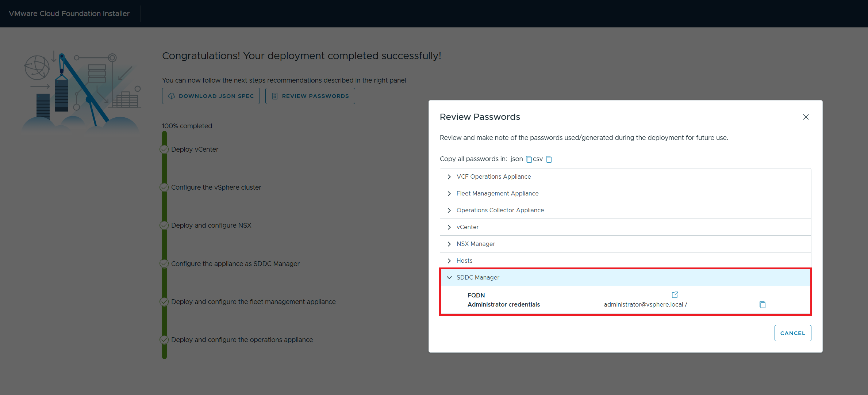Expand the vCenter credentials row

click(x=449, y=227)
